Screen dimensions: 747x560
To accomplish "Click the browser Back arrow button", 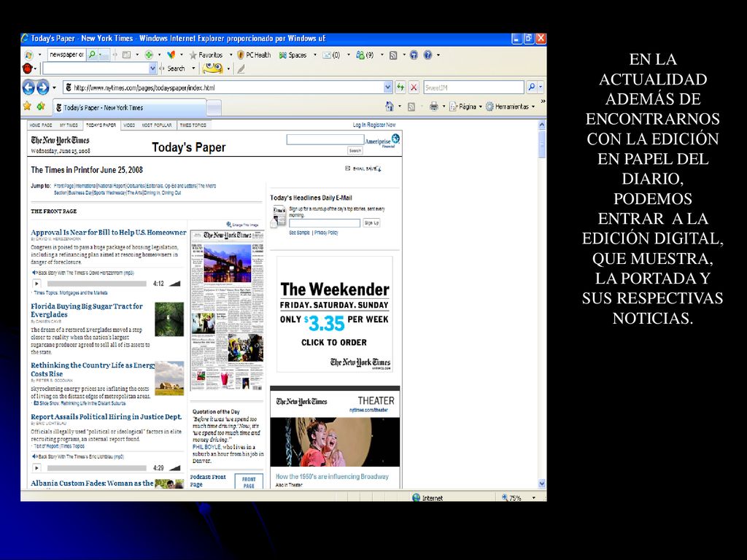I will point(28,87).
